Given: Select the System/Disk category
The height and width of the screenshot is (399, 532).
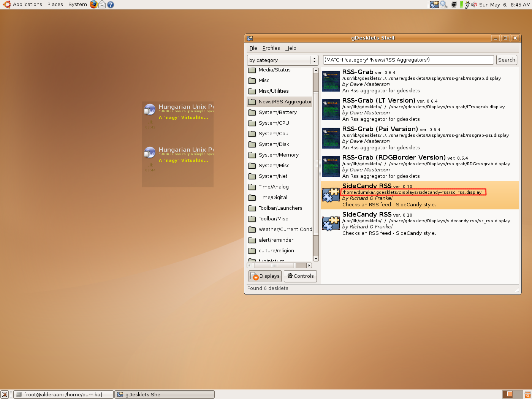Looking at the screenshot, I should [x=280, y=144].
